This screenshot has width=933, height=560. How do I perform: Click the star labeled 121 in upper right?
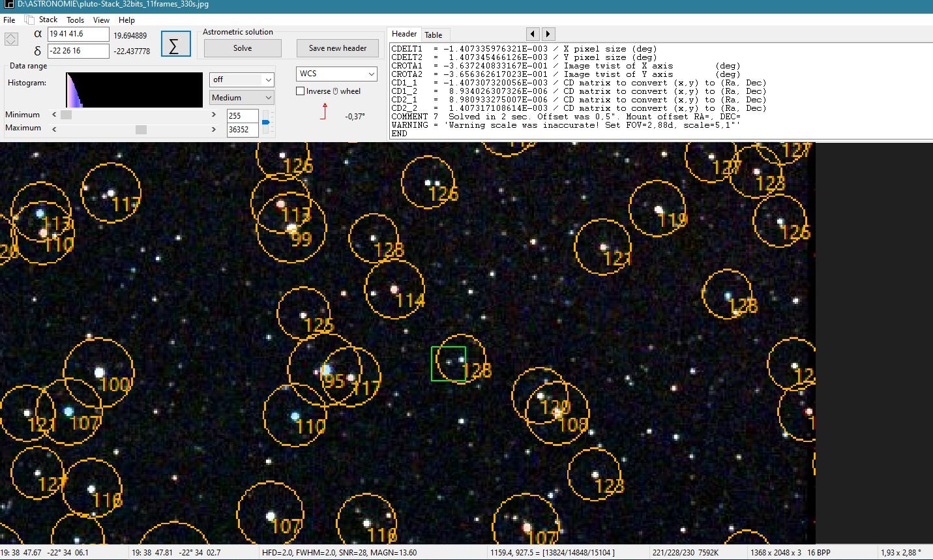coord(603,247)
